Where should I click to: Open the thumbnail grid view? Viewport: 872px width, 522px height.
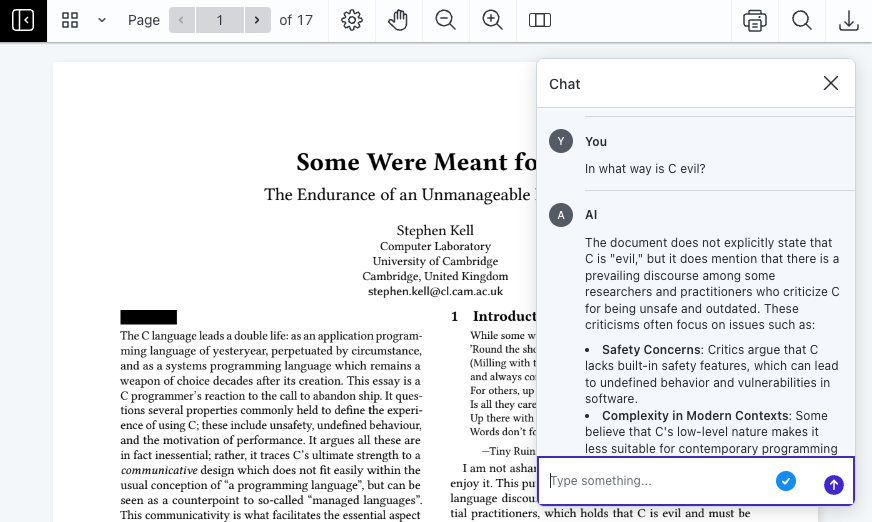tap(70, 21)
